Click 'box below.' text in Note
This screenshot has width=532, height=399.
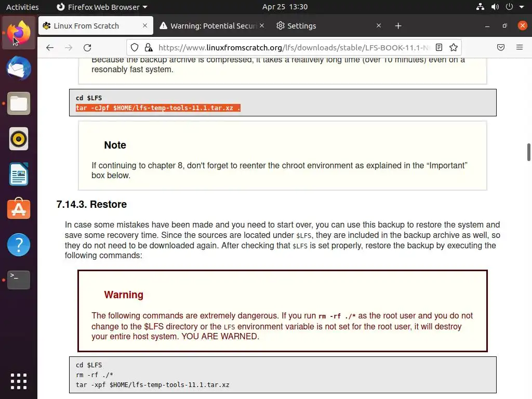pos(111,176)
